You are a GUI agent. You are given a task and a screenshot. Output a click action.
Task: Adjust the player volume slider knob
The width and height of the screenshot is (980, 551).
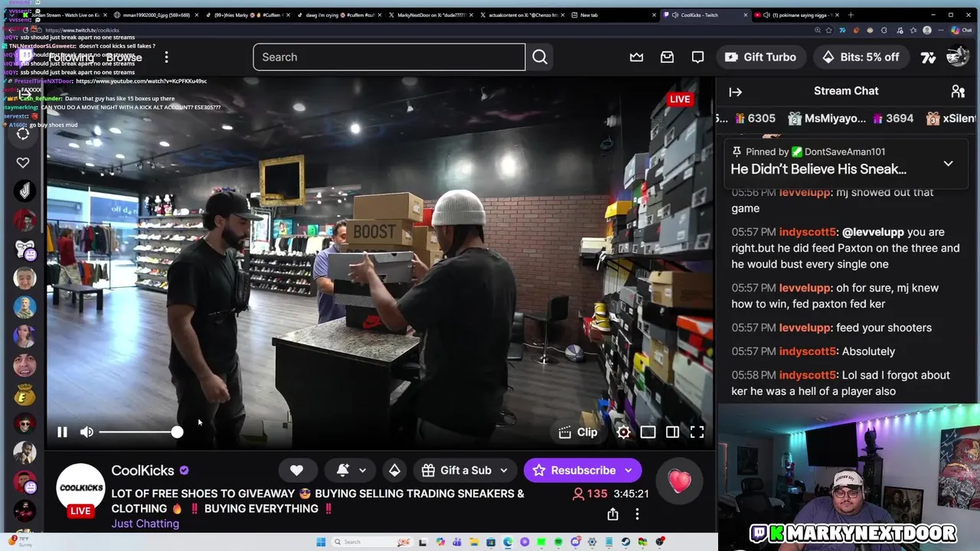point(177,432)
